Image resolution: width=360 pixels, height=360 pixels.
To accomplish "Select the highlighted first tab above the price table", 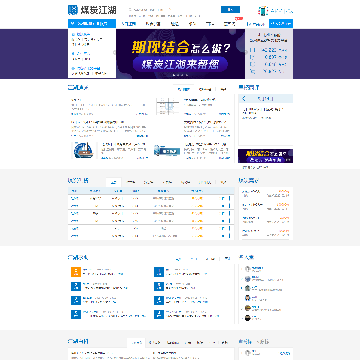I will [113, 182].
